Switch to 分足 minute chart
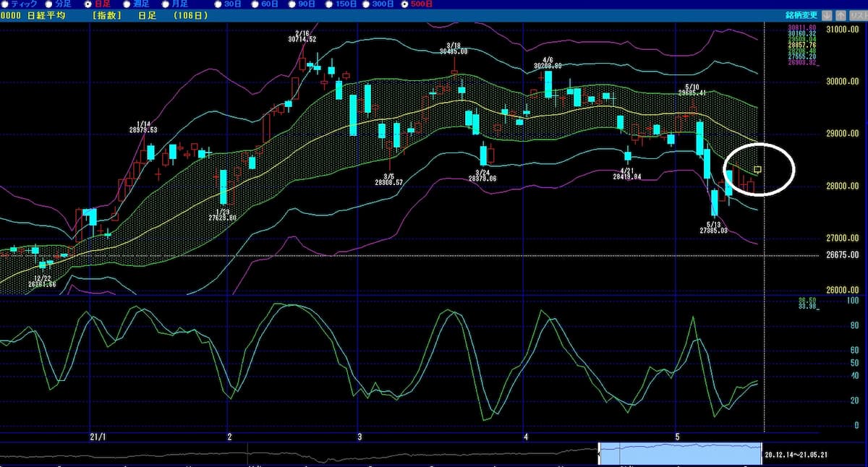The image size is (868, 467). tap(48, 4)
